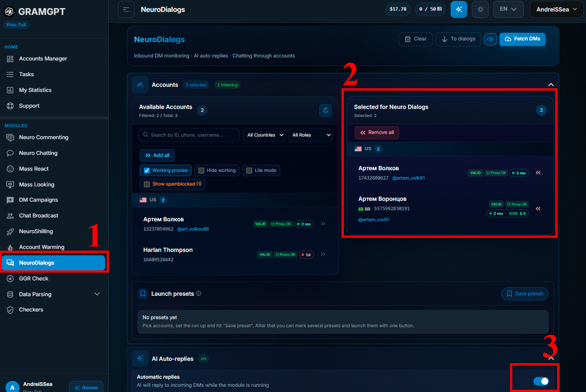Click @artem_volk91 username
Screen dimensions: 586x392
click(x=408, y=178)
